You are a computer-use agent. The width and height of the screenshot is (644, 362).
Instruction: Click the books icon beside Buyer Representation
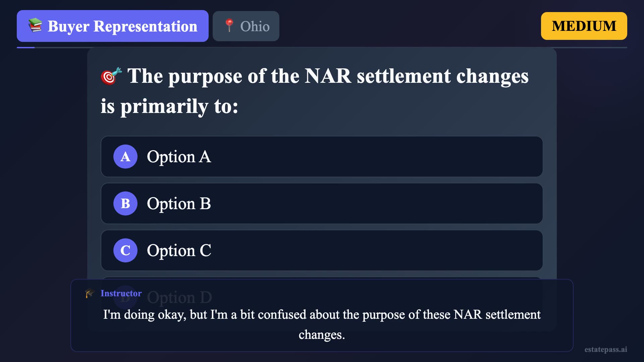click(35, 25)
